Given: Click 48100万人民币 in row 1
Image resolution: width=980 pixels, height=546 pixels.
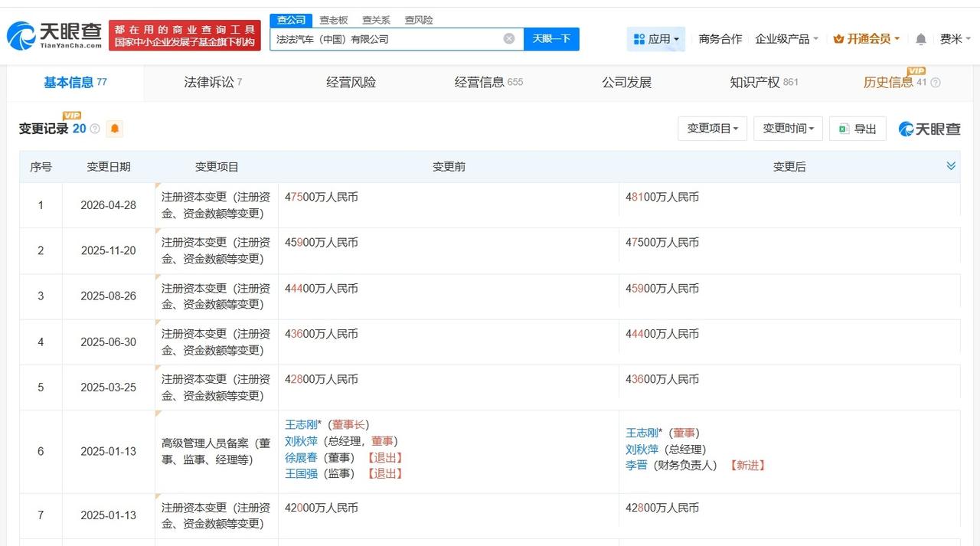Looking at the screenshot, I should coord(662,197).
